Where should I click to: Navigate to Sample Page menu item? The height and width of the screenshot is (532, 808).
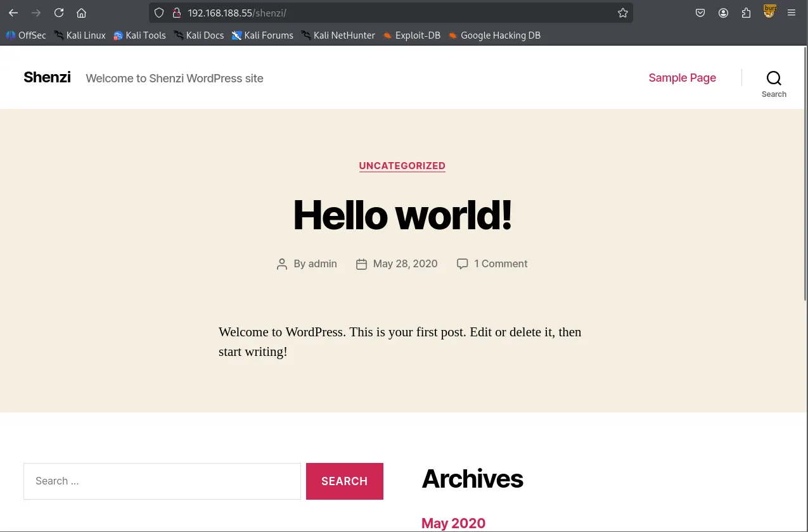[682, 78]
